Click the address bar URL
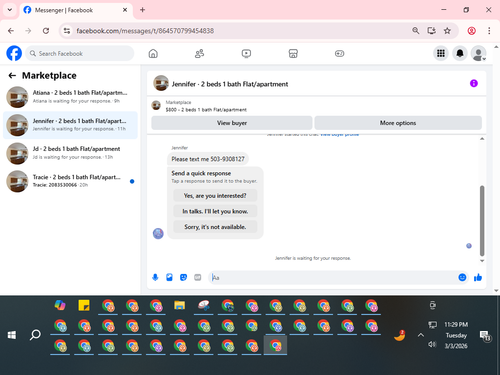Screen dimensions: 500x375 click(x=145, y=31)
